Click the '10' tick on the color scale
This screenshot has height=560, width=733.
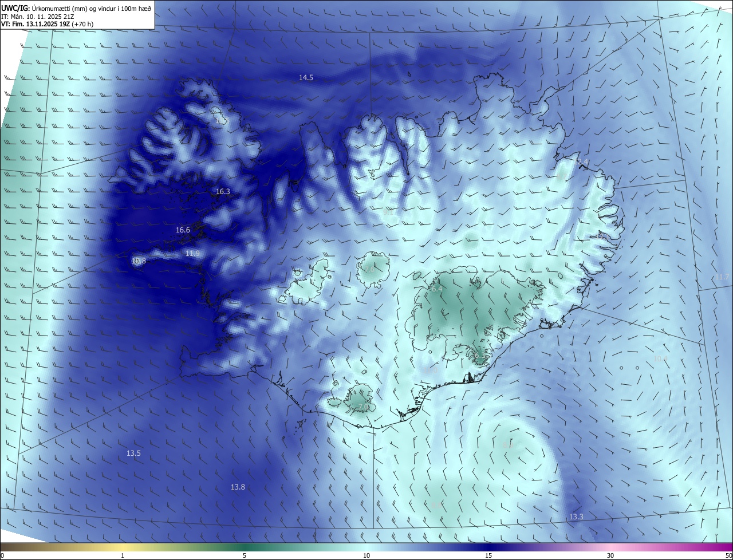(x=366, y=555)
